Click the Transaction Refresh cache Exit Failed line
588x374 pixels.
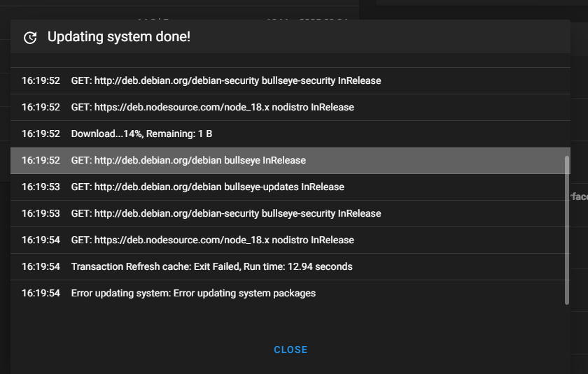point(290,266)
